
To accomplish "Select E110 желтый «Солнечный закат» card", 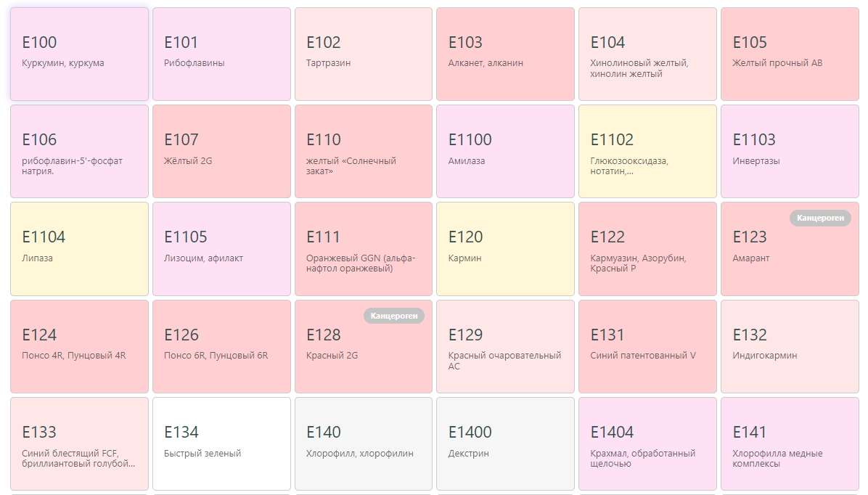I will [363, 151].
